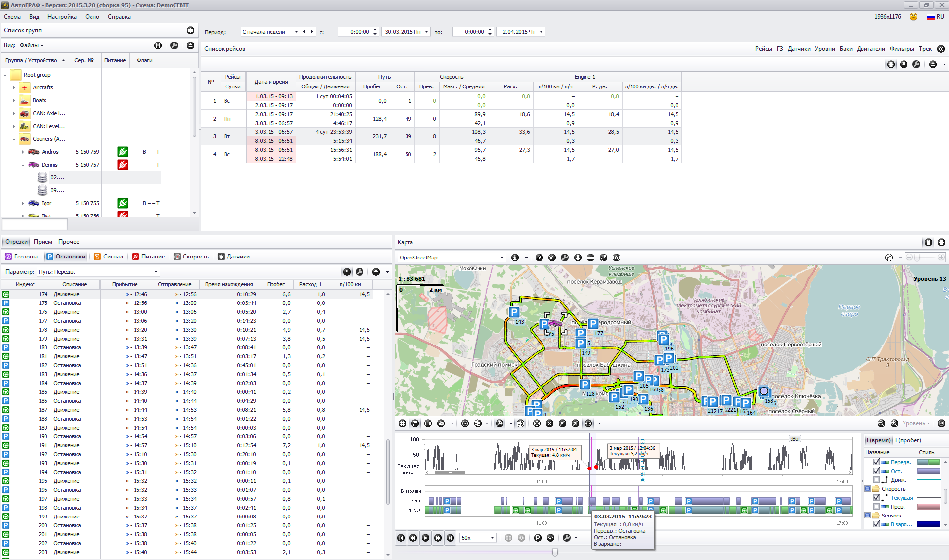Click the pink Прев. style swatch
This screenshot has width=949, height=560.
[x=929, y=507]
